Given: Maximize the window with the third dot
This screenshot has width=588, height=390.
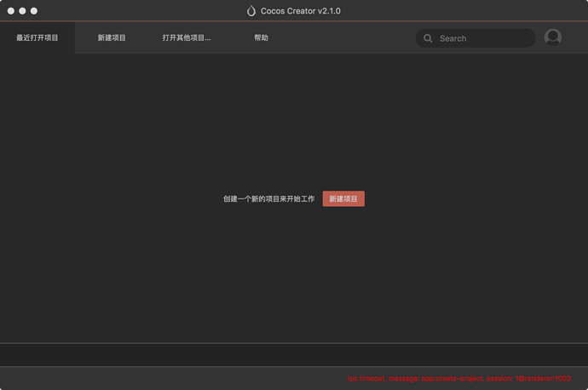Looking at the screenshot, I should click(x=34, y=11).
